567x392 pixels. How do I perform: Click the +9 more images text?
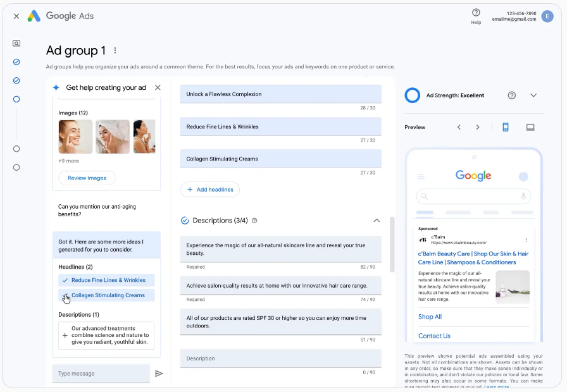click(x=68, y=161)
